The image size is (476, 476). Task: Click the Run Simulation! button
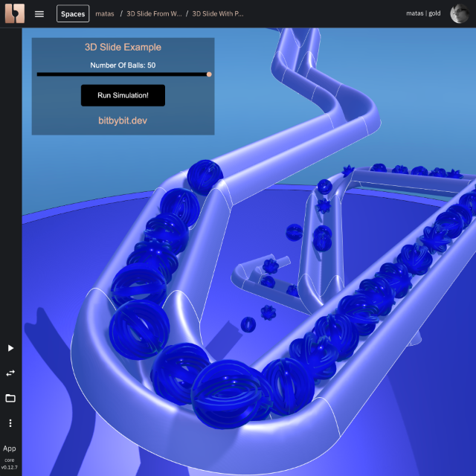click(x=123, y=95)
